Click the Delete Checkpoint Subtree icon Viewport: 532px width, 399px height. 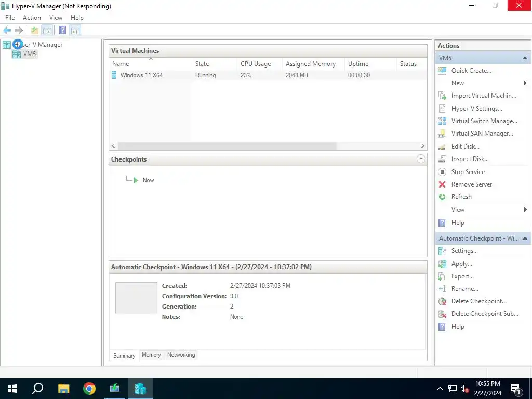pos(442,314)
